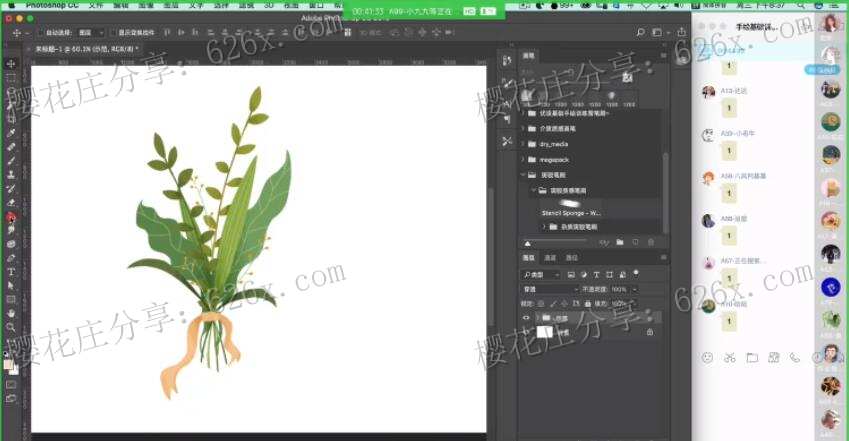Select the Zoom magnifier tool

coord(11,327)
